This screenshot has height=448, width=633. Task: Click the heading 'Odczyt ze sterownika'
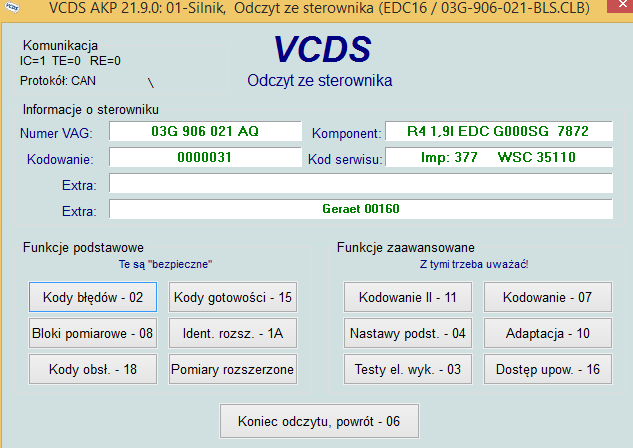[x=320, y=81]
